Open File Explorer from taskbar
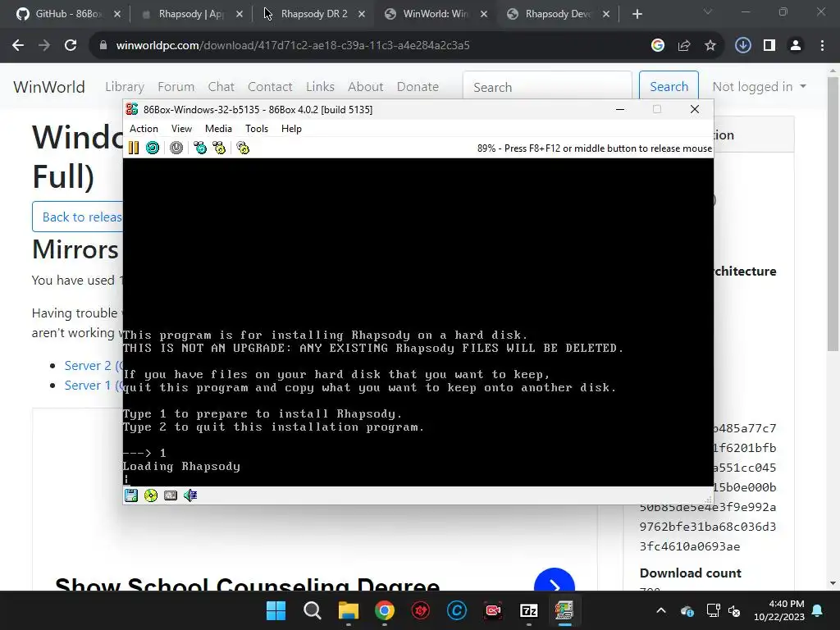 click(348, 610)
